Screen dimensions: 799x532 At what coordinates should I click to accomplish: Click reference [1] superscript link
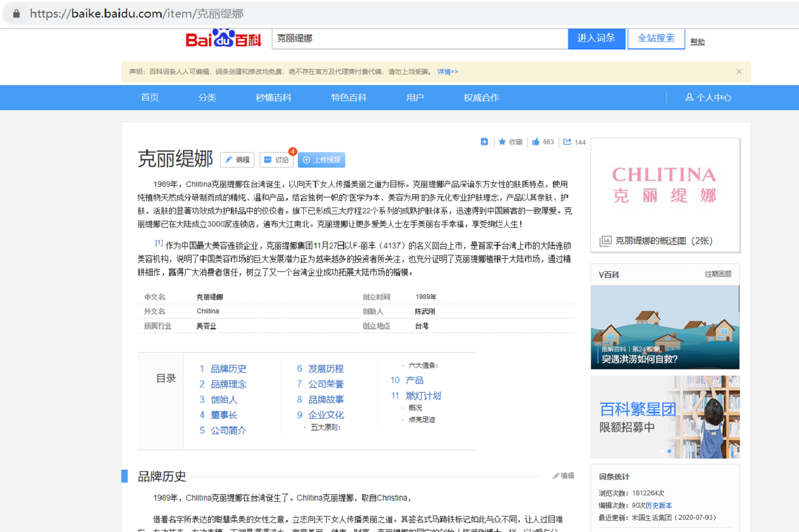[x=159, y=243]
